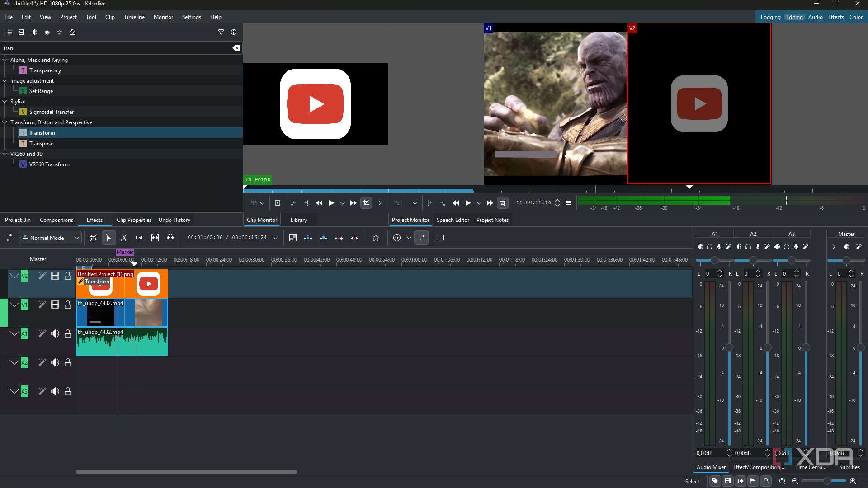Click timeline settings icon at left of toolbar
868x488 pixels.
[10, 238]
